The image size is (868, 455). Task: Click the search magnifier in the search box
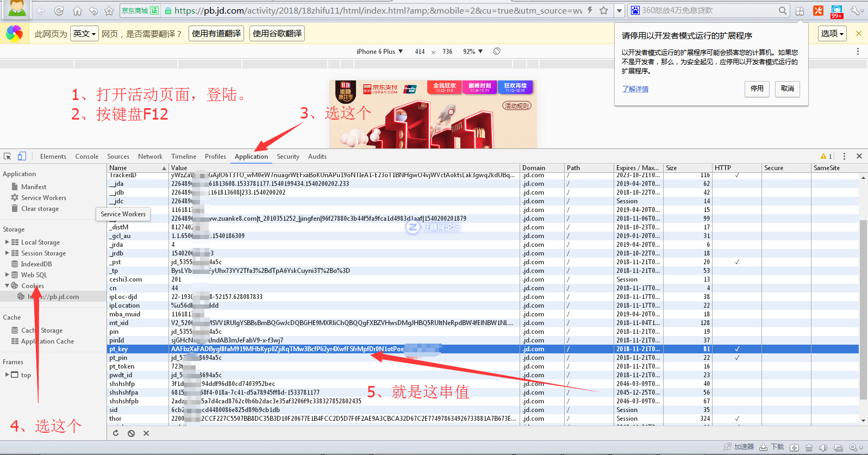tap(782, 10)
